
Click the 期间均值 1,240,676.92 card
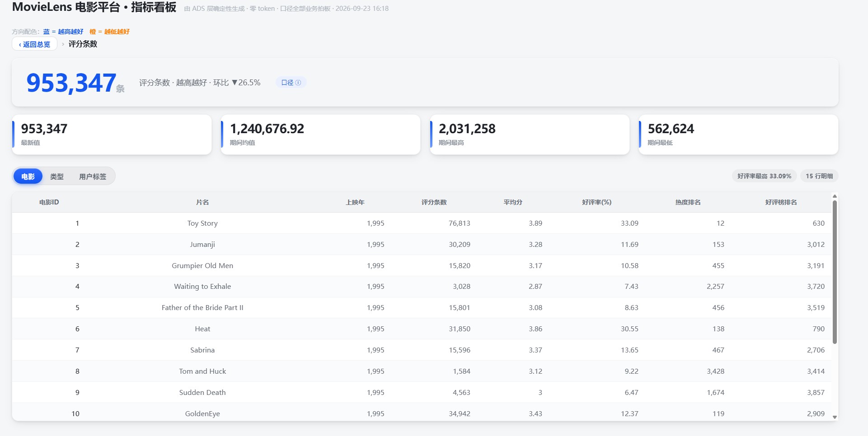click(x=320, y=135)
